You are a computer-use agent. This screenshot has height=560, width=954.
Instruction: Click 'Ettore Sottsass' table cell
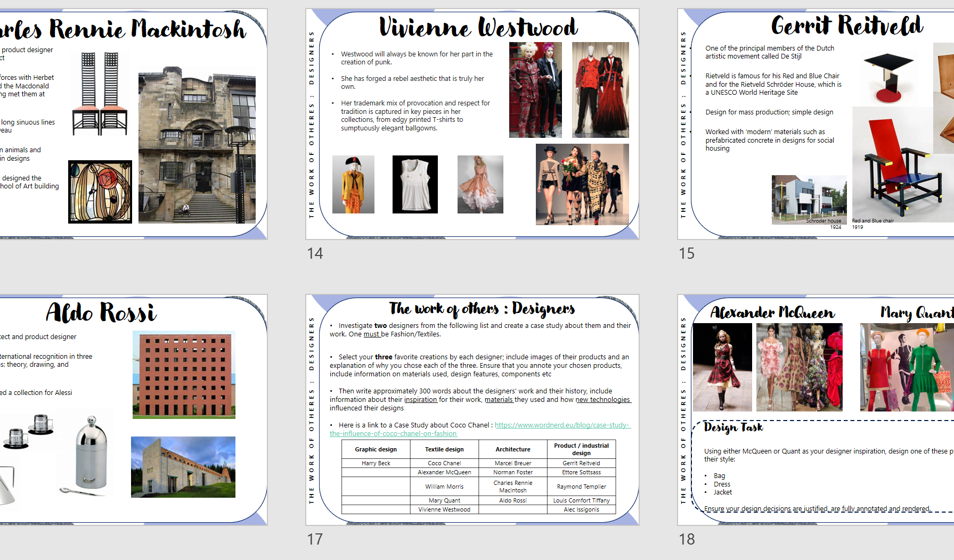pyautogui.click(x=581, y=472)
